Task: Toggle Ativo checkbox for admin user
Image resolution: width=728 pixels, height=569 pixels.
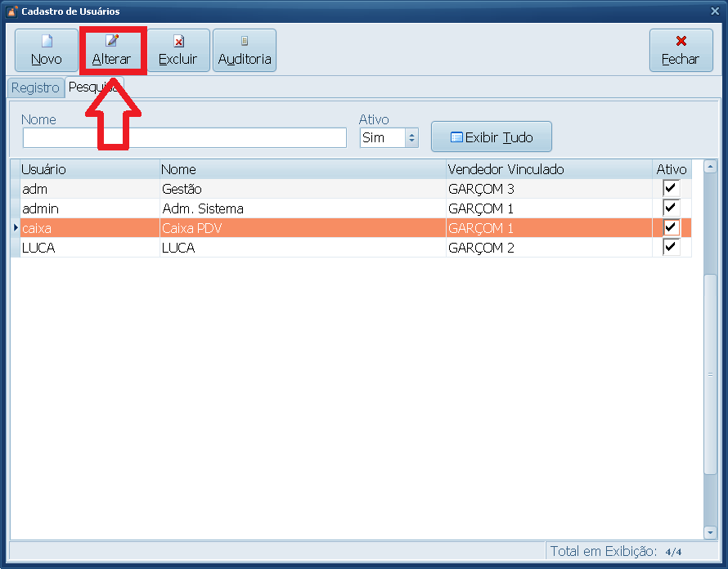Action: point(672,208)
